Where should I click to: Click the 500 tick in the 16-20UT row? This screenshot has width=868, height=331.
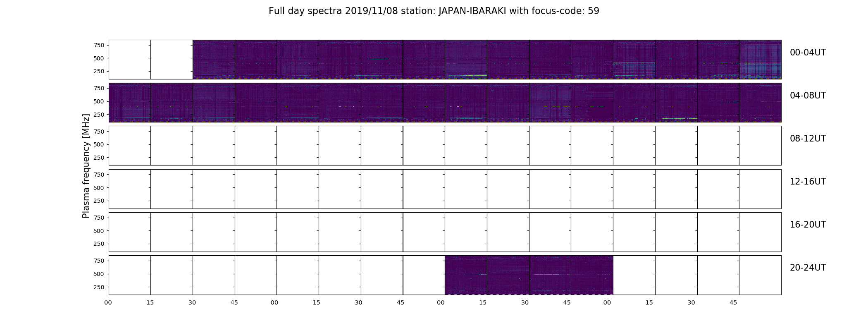tap(99, 231)
